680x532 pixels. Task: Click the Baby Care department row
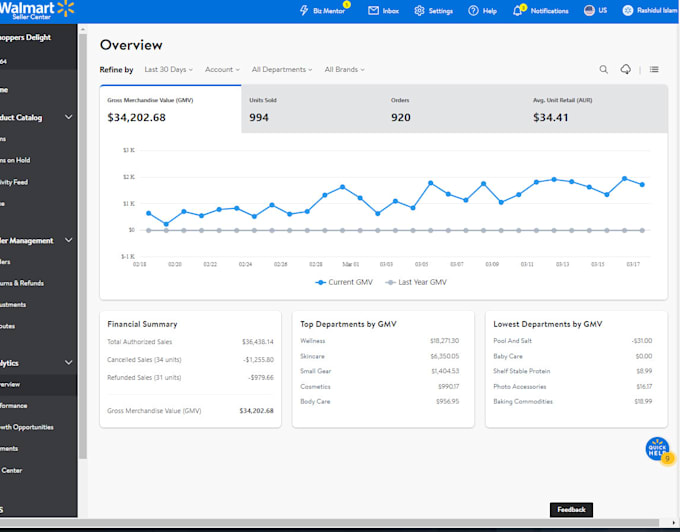(572, 356)
